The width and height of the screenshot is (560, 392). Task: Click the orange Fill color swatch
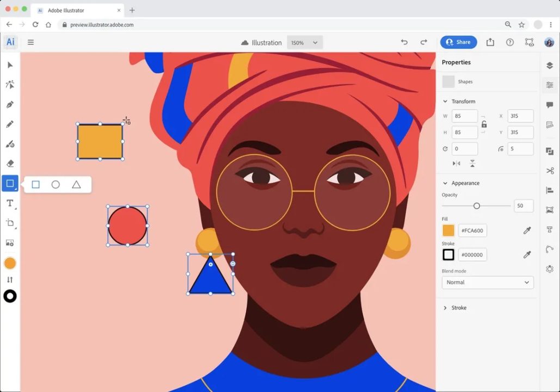(448, 230)
